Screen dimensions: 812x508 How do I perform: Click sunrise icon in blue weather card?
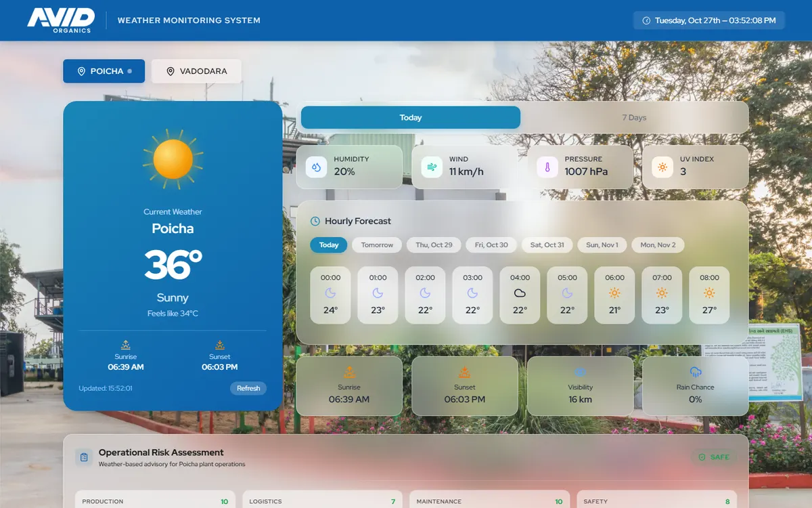tap(126, 345)
